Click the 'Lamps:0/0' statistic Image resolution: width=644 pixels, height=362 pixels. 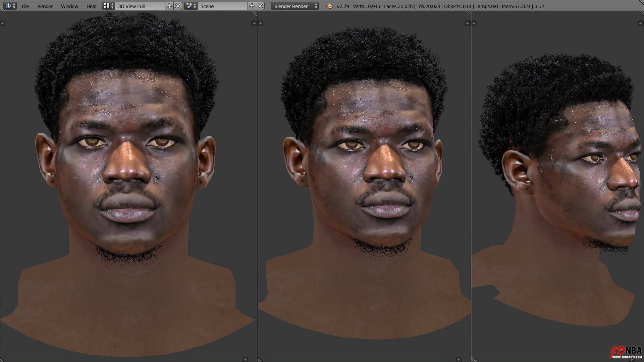486,6
